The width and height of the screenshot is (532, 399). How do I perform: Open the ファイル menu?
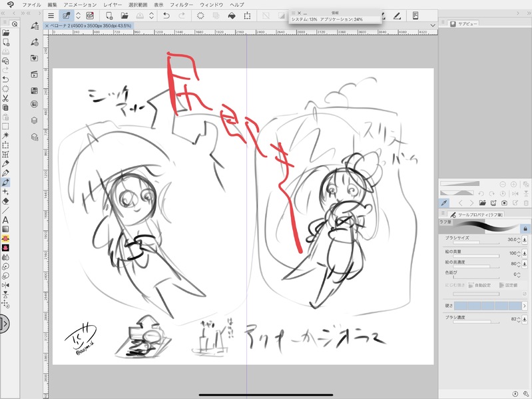pyautogui.click(x=31, y=5)
